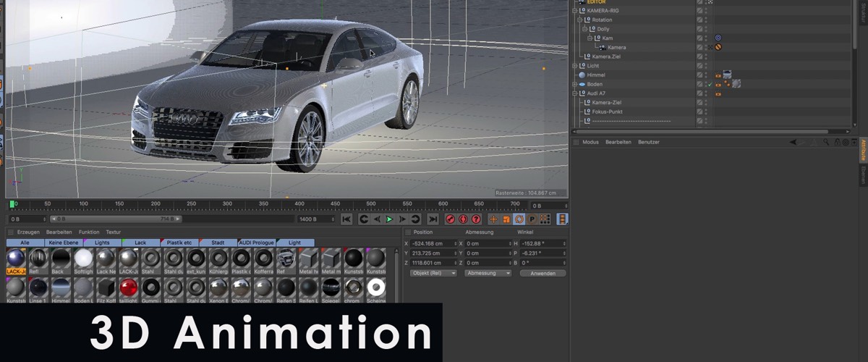Click the record active objects key icon
This screenshot has height=362, width=868.
coord(450,219)
